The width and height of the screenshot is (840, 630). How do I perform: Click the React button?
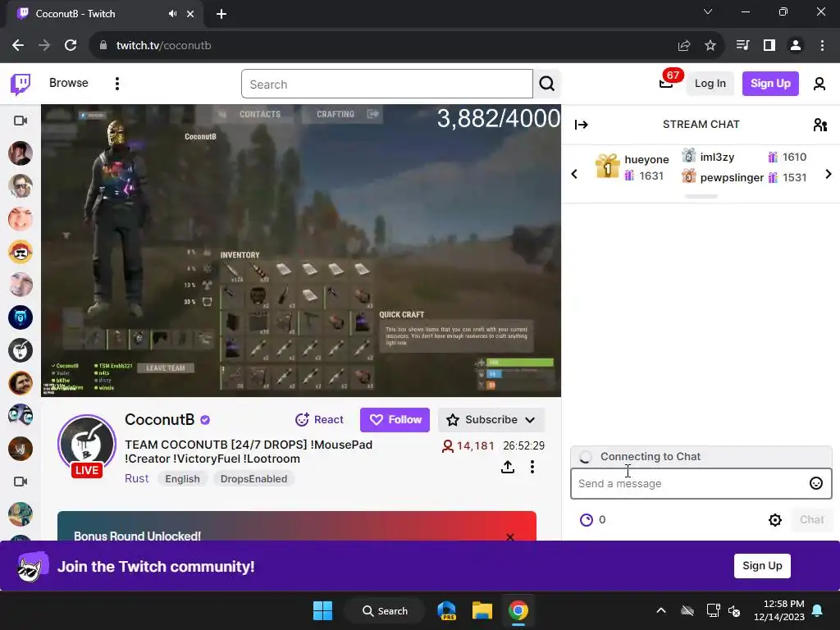click(319, 419)
